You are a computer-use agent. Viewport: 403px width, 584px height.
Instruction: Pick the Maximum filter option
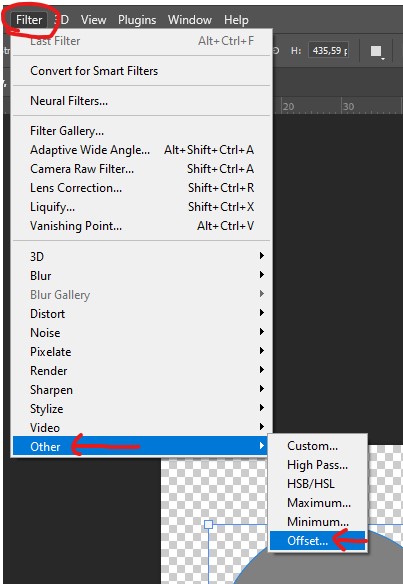point(318,502)
